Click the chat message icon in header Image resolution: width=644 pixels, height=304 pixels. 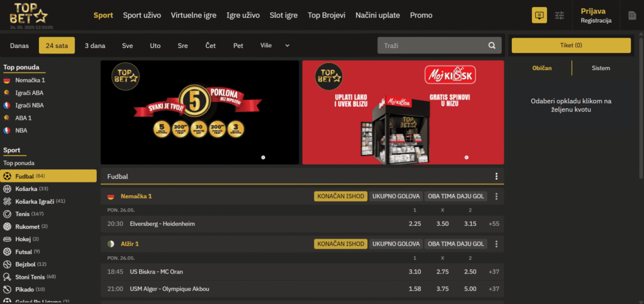click(x=539, y=15)
